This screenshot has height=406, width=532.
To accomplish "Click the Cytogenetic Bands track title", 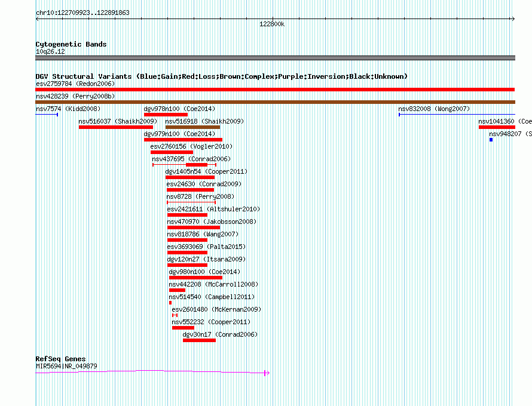I will [71, 44].
